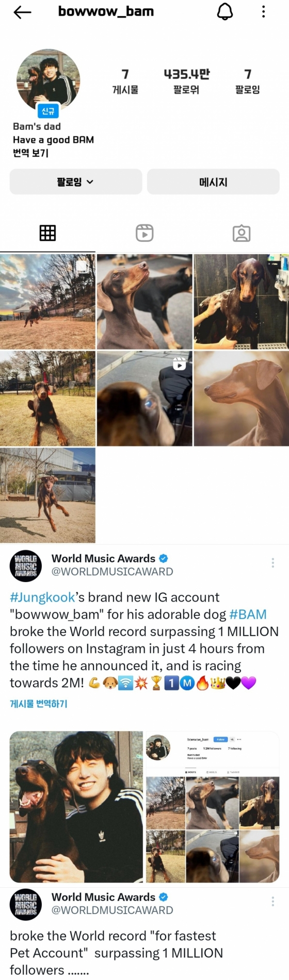Tap the back arrow icon
Image resolution: width=289 pixels, height=980 pixels.
point(22,12)
